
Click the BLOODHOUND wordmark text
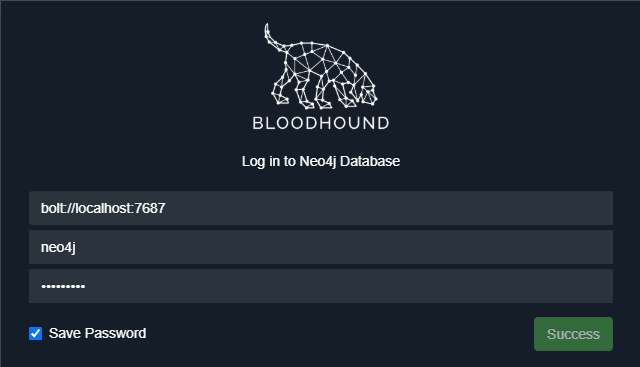click(x=321, y=123)
